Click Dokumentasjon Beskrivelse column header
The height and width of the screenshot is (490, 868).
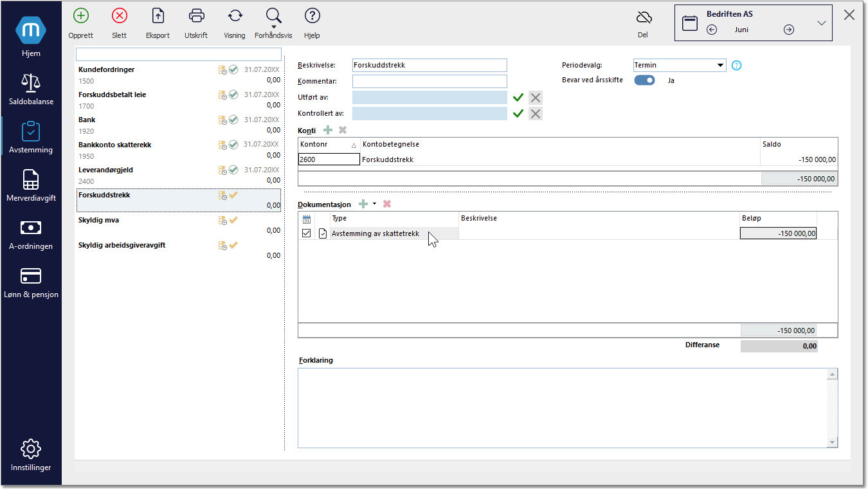(x=599, y=219)
